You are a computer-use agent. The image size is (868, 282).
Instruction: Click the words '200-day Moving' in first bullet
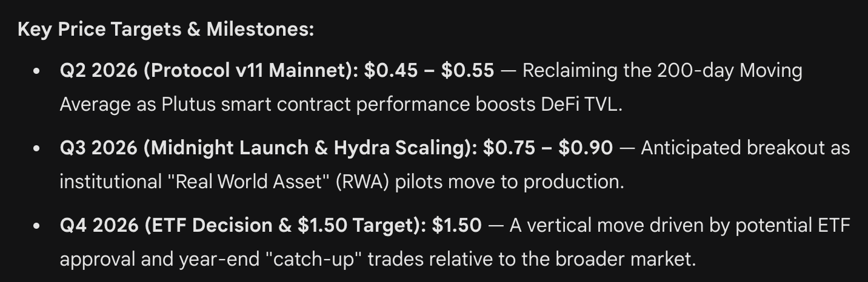[x=729, y=71]
